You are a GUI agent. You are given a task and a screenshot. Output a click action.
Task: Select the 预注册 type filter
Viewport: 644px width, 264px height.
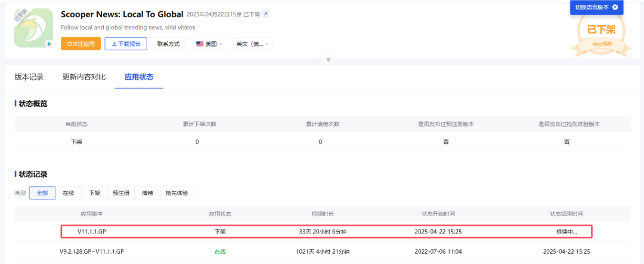point(121,193)
